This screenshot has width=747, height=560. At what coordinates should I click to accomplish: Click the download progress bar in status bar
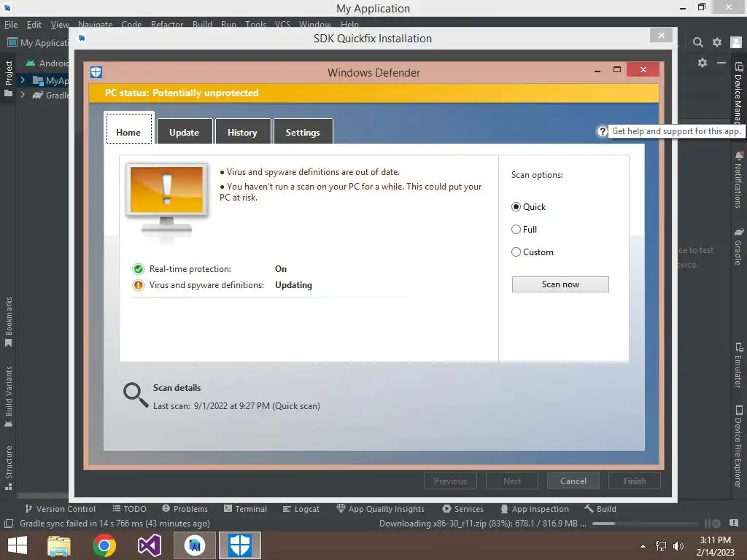[646, 524]
